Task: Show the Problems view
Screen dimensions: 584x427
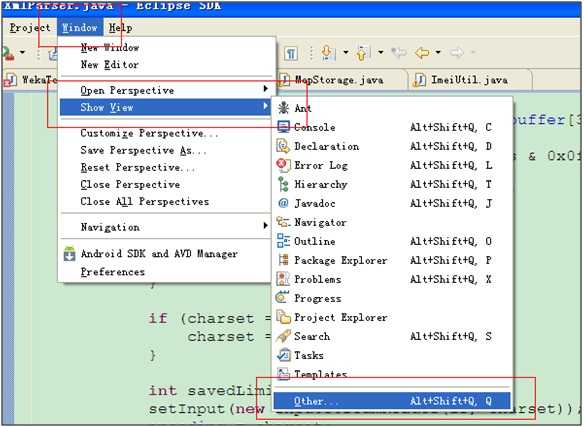Action: pos(393,279)
